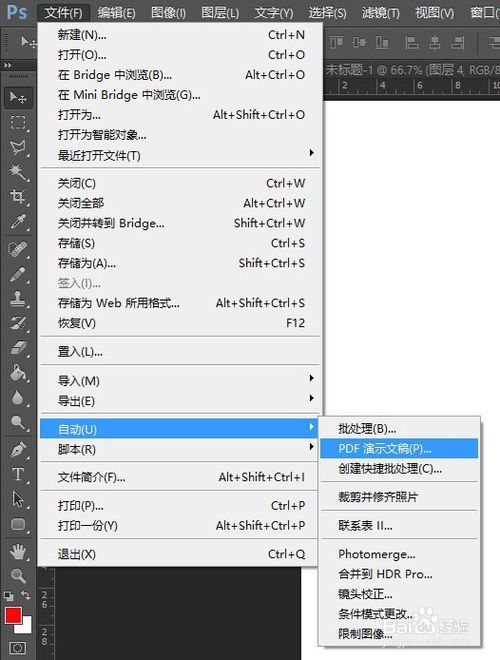500x660 pixels.
Task: Open the 视图(V) menu
Action: pos(434,13)
